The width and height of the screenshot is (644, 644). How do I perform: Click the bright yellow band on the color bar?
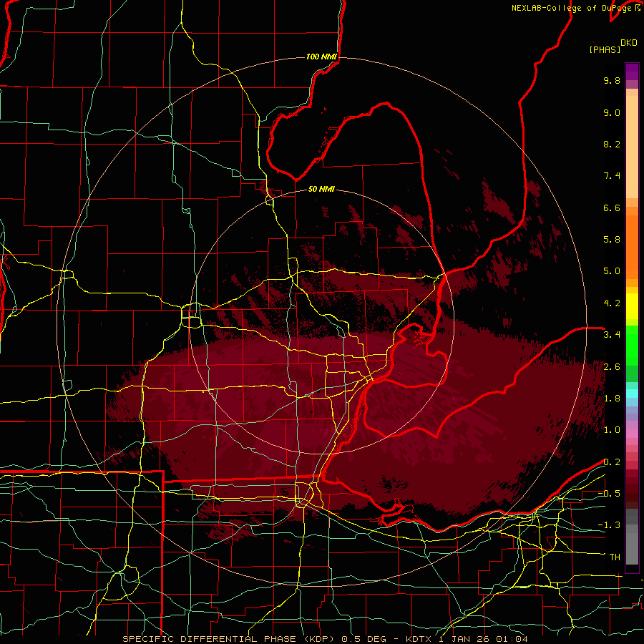pyautogui.click(x=632, y=306)
